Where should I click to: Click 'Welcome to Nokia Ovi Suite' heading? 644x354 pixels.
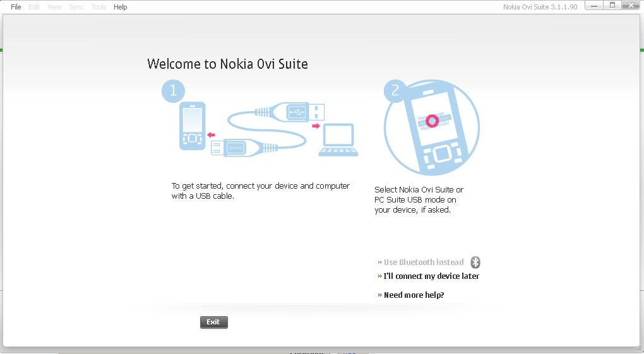(x=227, y=64)
